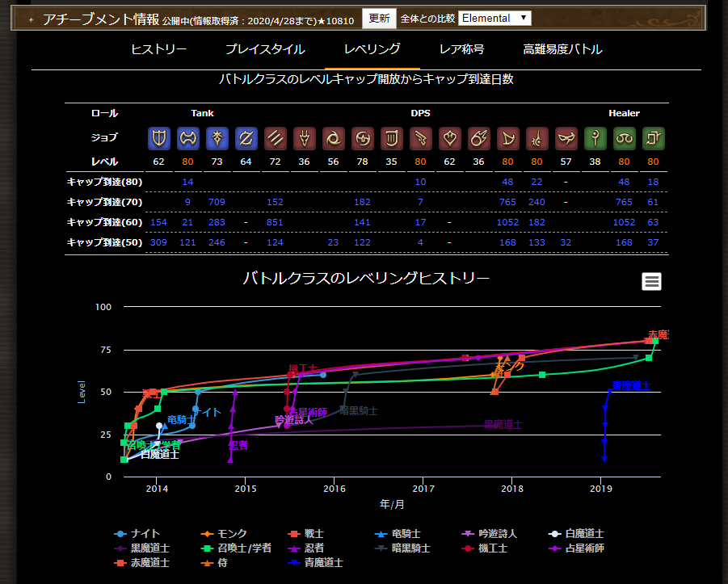Select the Gunbreaker job icon, level 64
The height and width of the screenshot is (584, 728).
click(x=246, y=138)
